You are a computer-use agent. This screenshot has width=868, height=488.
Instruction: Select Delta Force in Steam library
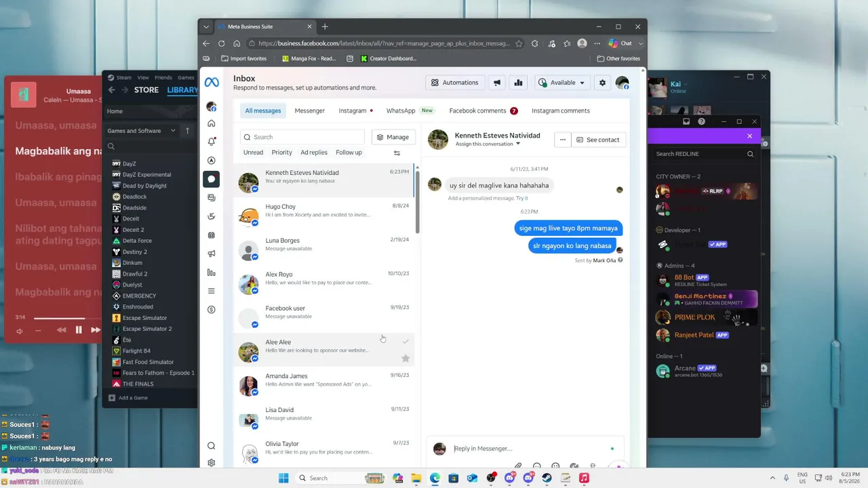point(137,241)
